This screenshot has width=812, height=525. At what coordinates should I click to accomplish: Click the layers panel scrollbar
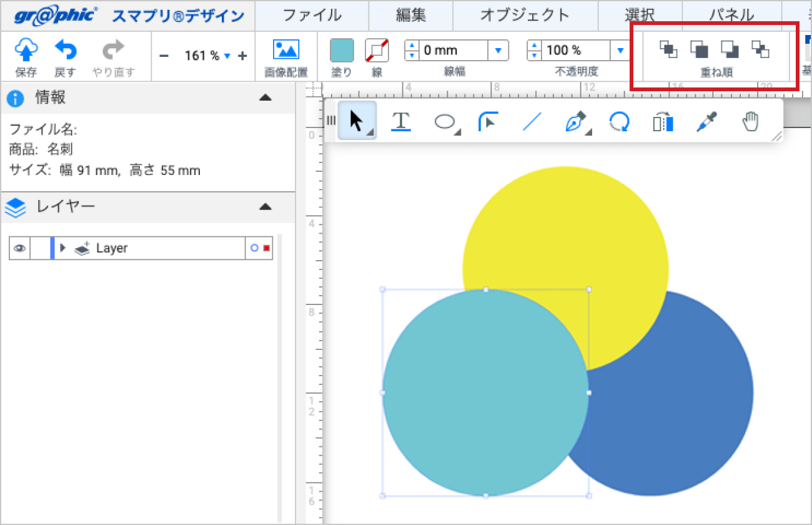tap(279, 378)
